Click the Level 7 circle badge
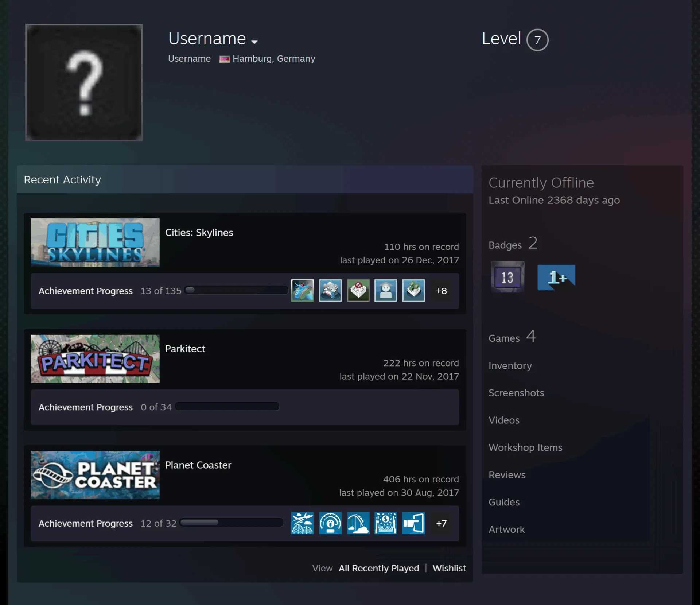The width and height of the screenshot is (700, 605). (537, 40)
